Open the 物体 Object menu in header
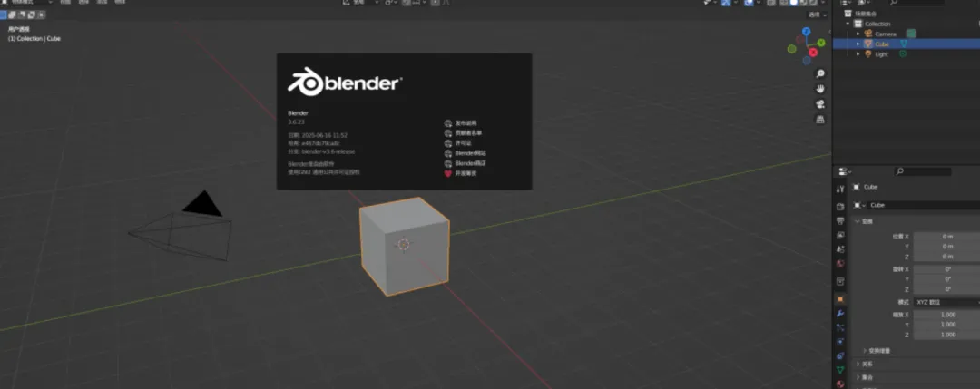Viewport: 980px width, 389px height. (120, 3)
